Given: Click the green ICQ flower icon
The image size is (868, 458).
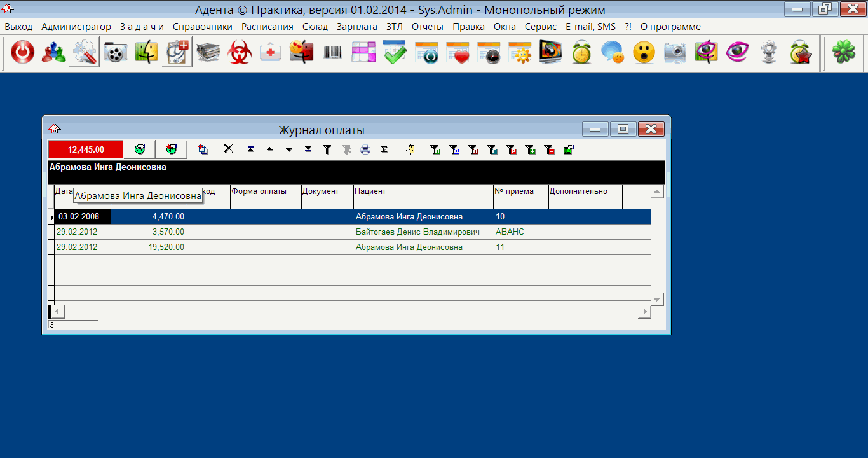Looking at the screenshot, I should (844, 53).
